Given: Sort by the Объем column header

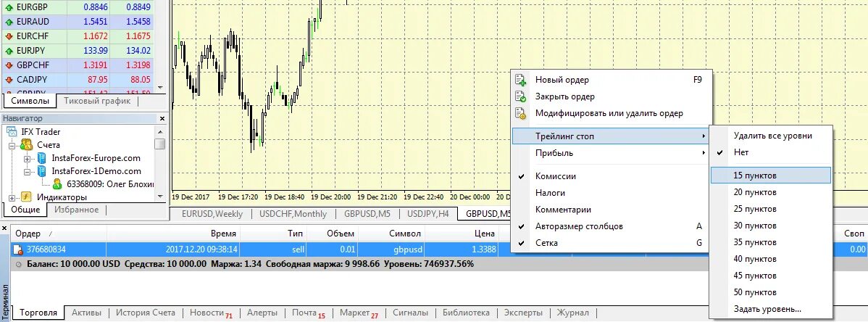Looking at the screenshot, I should coord(333,234).
